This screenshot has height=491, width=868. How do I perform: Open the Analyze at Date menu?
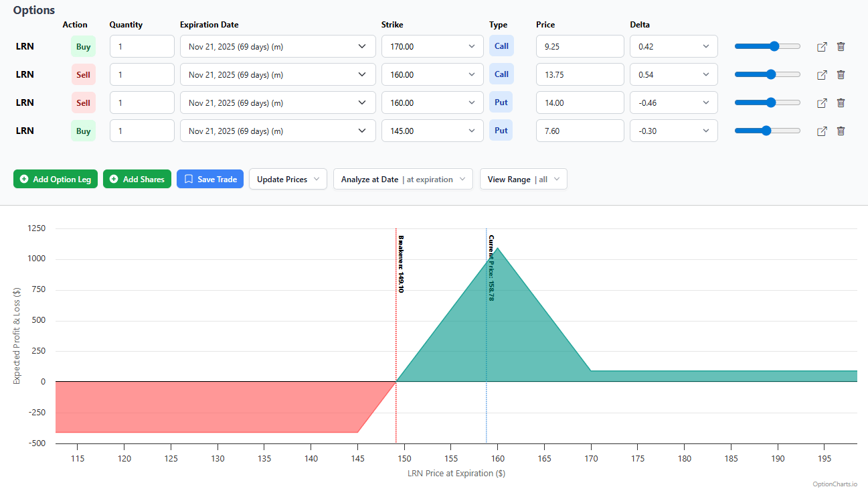tap(402, 179)
